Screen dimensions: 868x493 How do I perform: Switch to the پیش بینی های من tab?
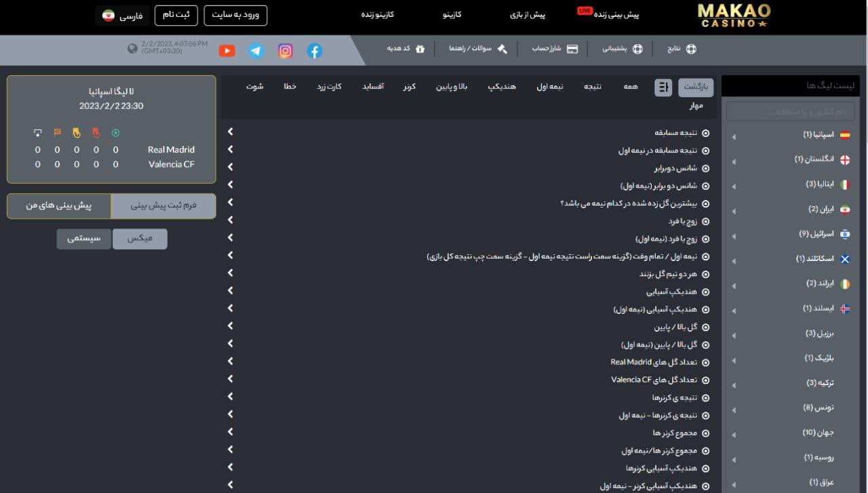click(60, 205)
